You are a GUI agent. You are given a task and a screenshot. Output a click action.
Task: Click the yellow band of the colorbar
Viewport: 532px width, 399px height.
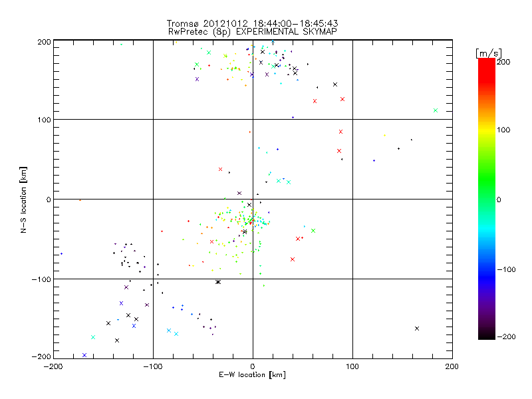[x=487, y=130]
